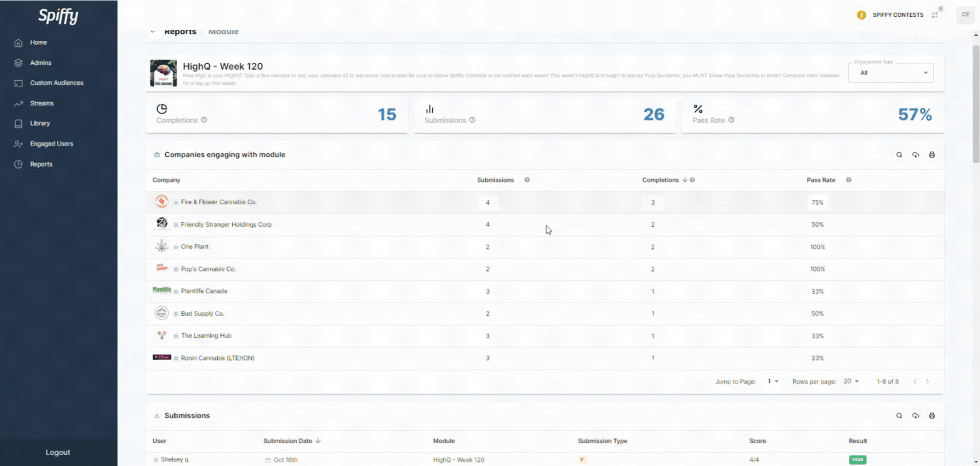Image resolution: width=980 pixels, height=466 pixels.
Task: Open Streams in the sidebar
Action: click(42, 103)
